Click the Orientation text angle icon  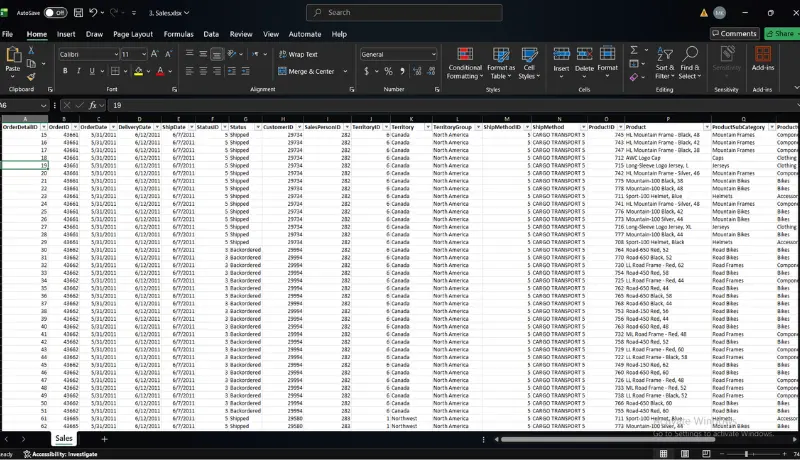[x=232, y=54]
